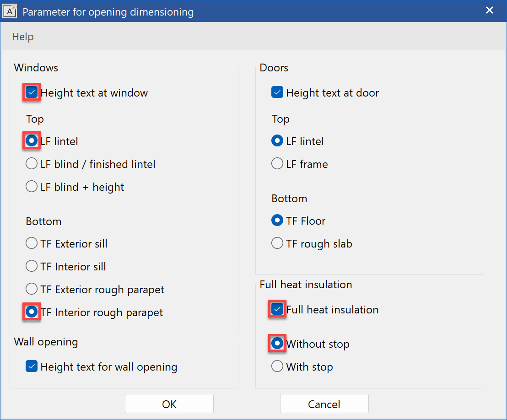507x420 pixels.
Task: Uncheck Height text at window checkbox
Action: coord(32,93)
